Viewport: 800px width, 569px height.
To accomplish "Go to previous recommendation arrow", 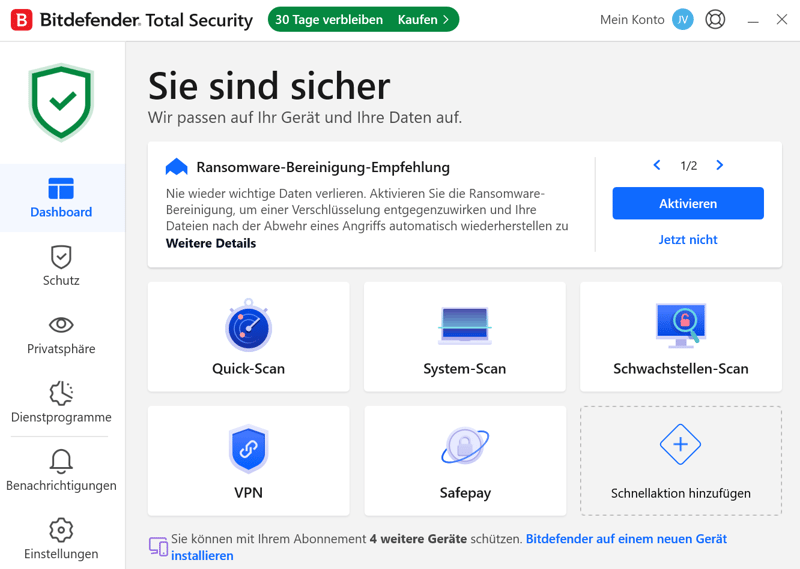I will click(657, 165).
